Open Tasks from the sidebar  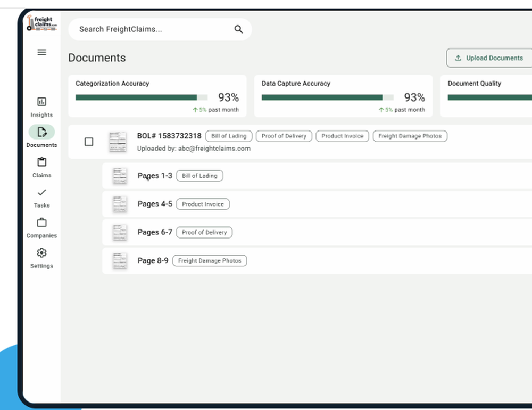pos(41,198)
